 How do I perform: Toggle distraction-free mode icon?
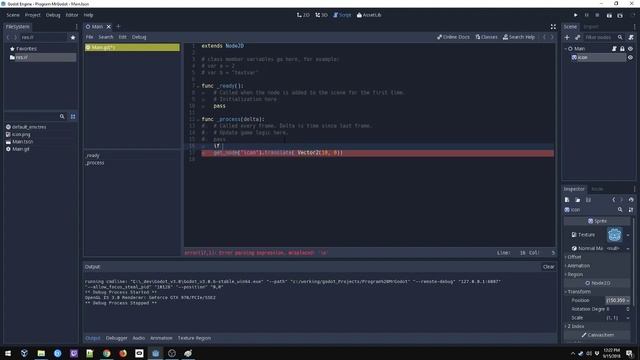click(x=553, y=27)
